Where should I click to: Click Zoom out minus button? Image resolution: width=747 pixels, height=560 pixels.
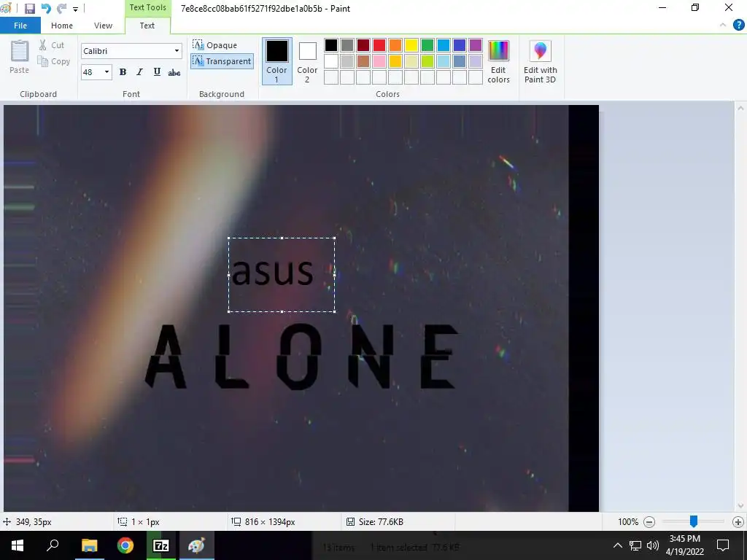649,522
